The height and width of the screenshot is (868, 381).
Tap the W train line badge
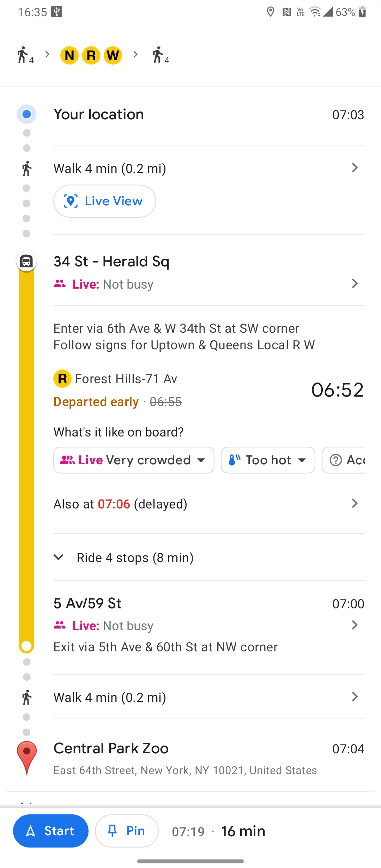click(x=113, y=55)
